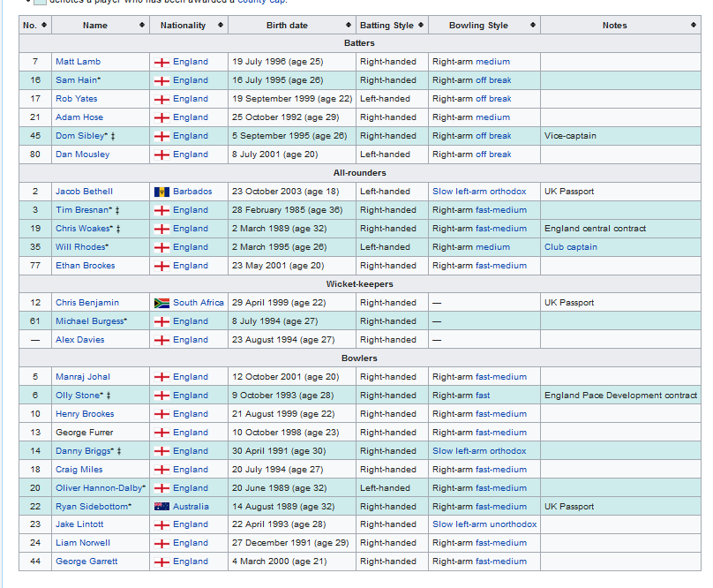The image size is (713, 588).
Task: Click the South Africa flag in Chris Benjamin's row
Action: [x=161, y=303]
